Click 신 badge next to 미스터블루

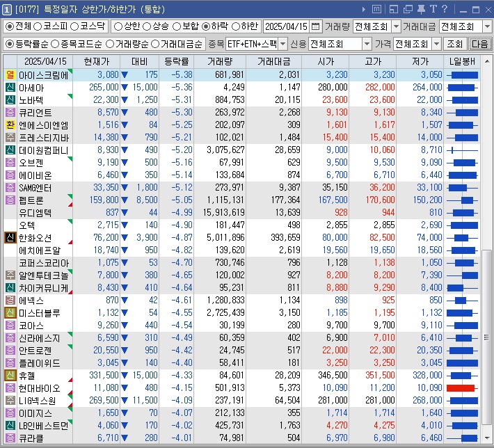click(10, 313)
